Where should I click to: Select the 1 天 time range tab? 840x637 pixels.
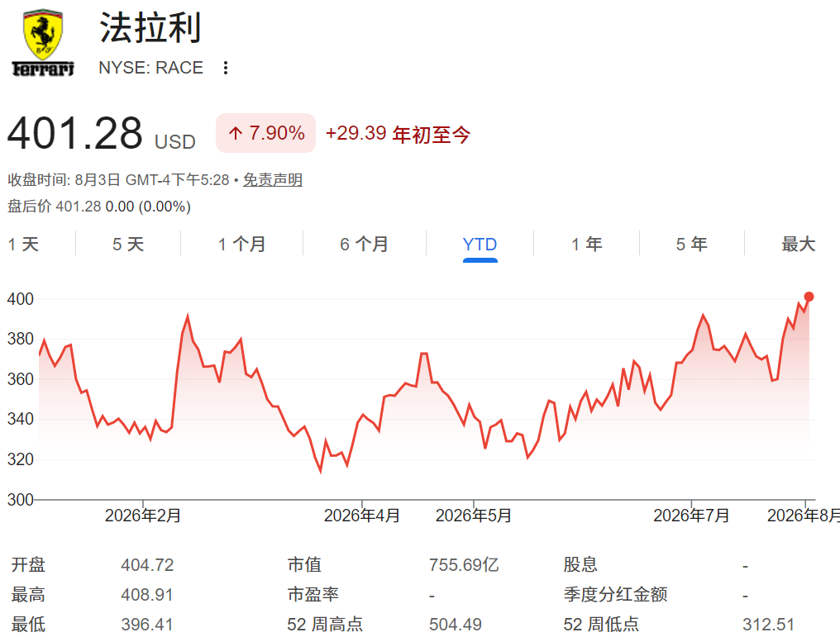coord(24,244)
